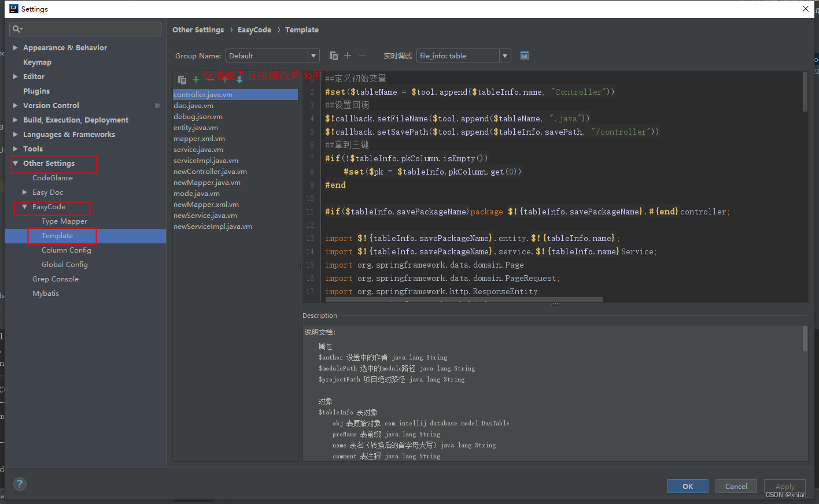The height and width of the screenshot is (504, 819).
Task: Click the #end line in editor
Action: point(335,185)
